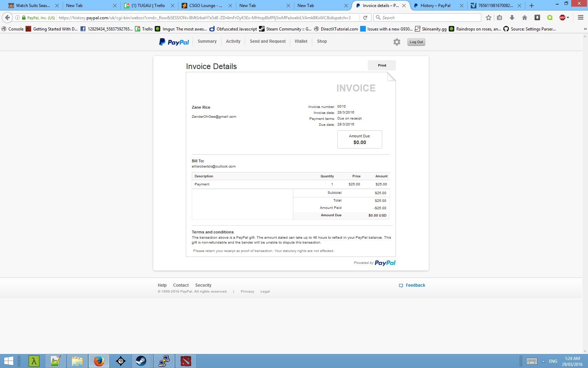Show hidden system tray icons

543,361
